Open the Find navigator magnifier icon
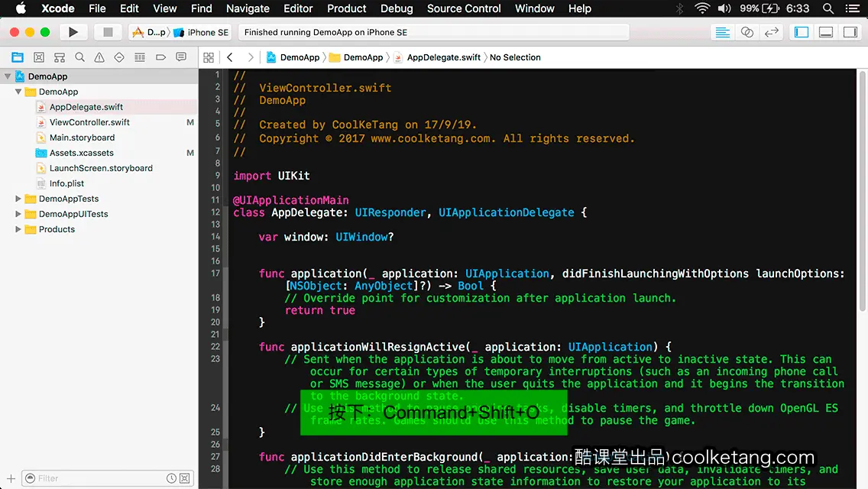The width and height of the screenshot is (868, 489). 79,57
